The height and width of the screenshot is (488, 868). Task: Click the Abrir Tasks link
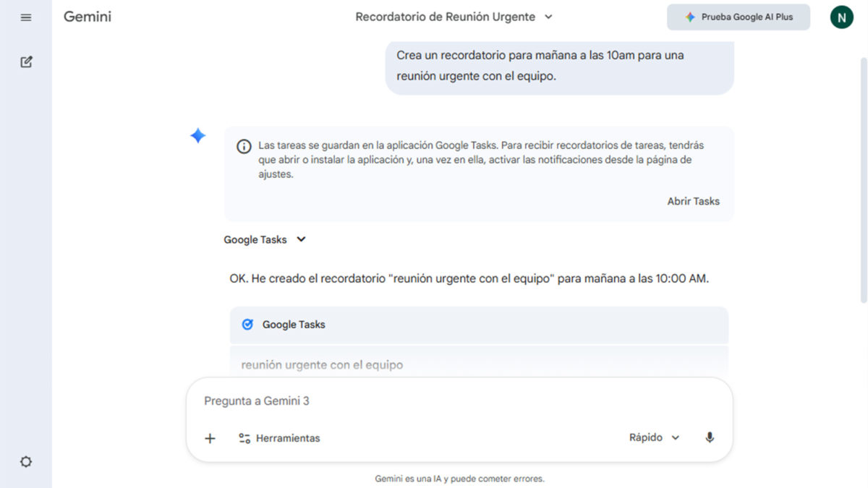pos(693,201)
